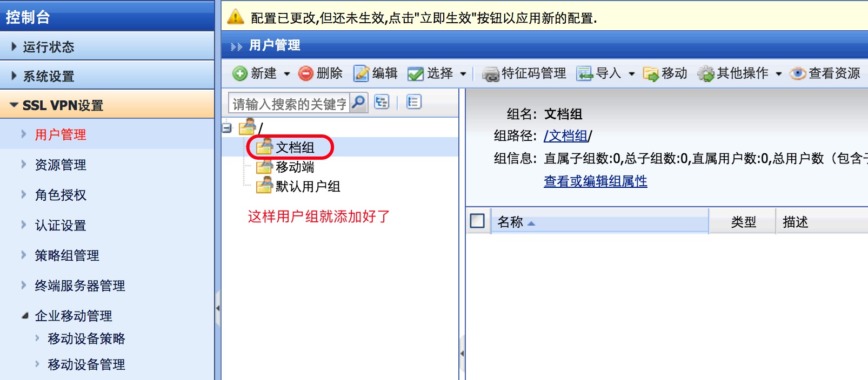Open the 选择 dropdown arrow

coord(463,74)
